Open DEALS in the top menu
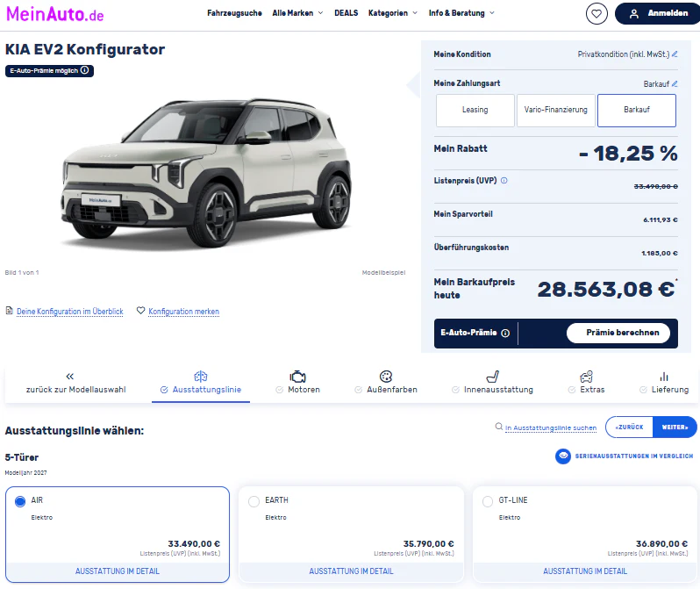This screenshot has height=589, width=700. click(x=346, y=13)
